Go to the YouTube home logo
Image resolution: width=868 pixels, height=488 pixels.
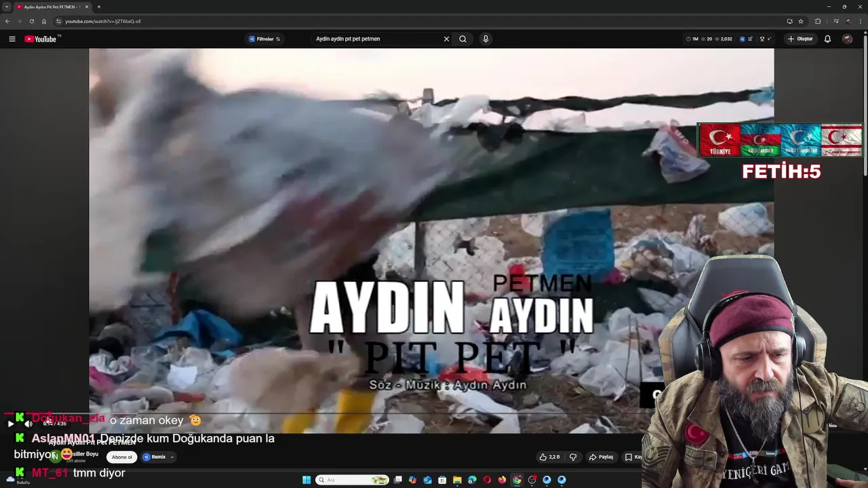click(x=41, y=39)
